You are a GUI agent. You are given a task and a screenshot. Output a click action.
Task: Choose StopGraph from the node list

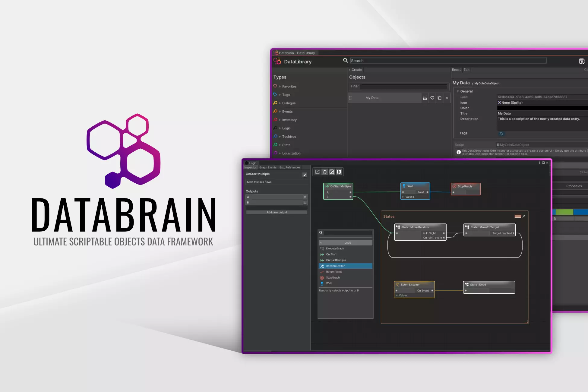[346, 277]
